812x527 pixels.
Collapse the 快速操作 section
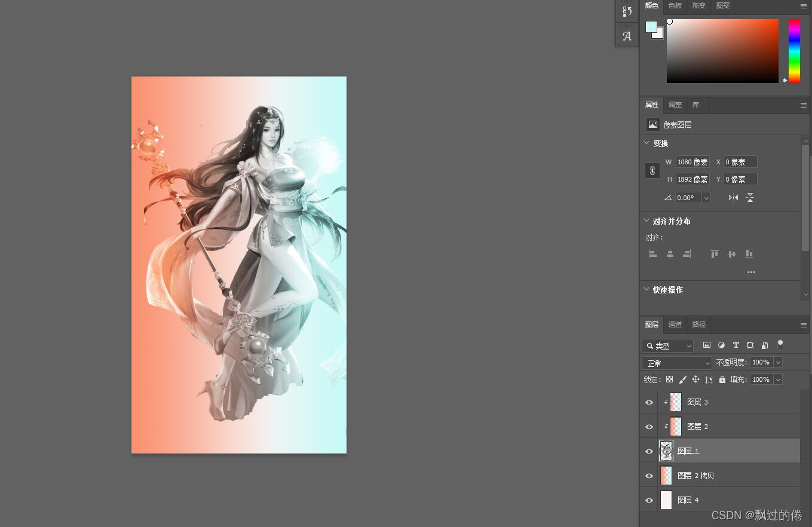(x=646, y=290)
